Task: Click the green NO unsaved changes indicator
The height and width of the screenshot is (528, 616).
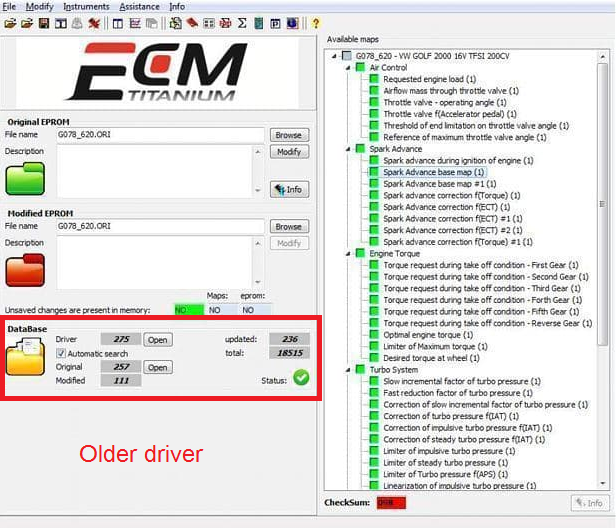Action: pos(189,310)
